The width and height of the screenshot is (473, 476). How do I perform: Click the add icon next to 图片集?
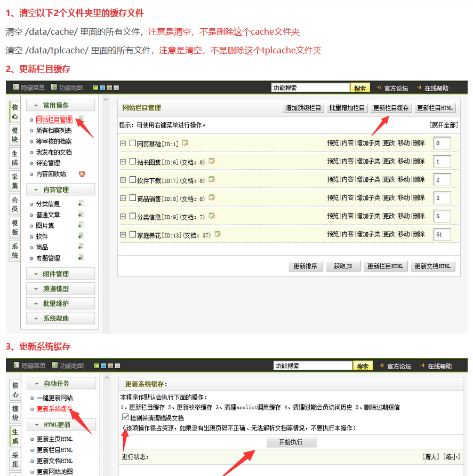81,225
